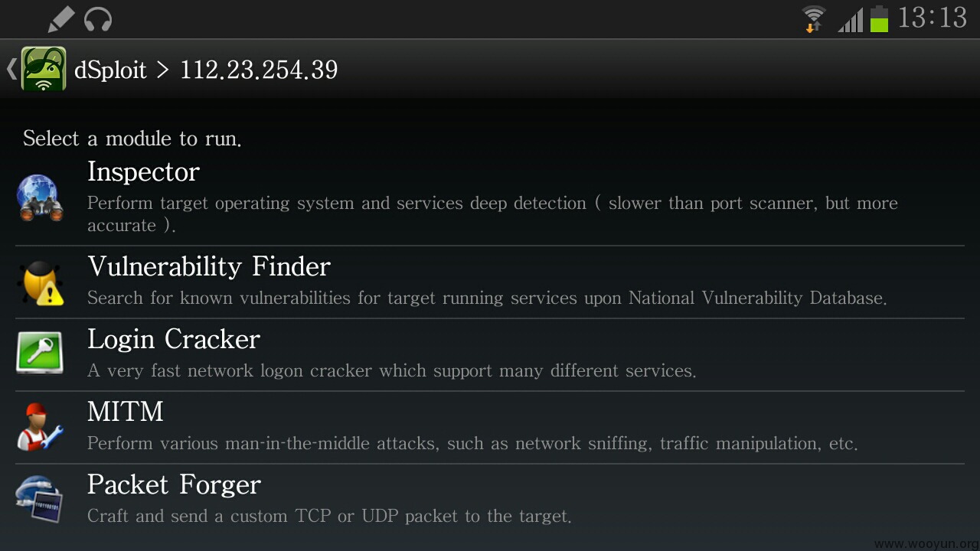Open the Inspector module
The height and width of the screenshot is (551, 980).
tap(490, 198)
